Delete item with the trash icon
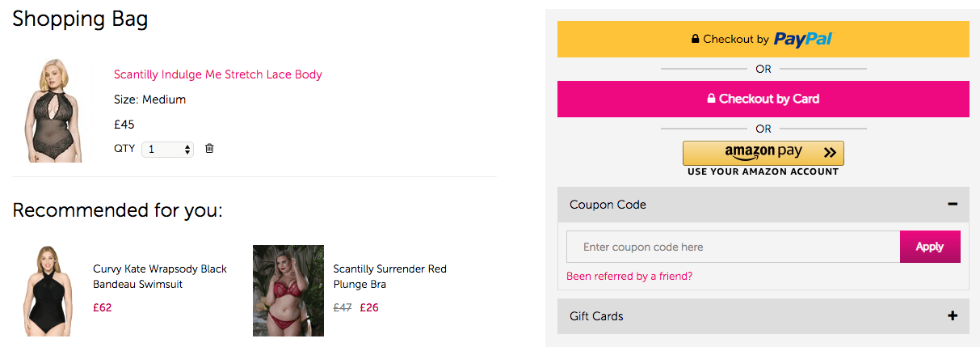 (209, 148)
